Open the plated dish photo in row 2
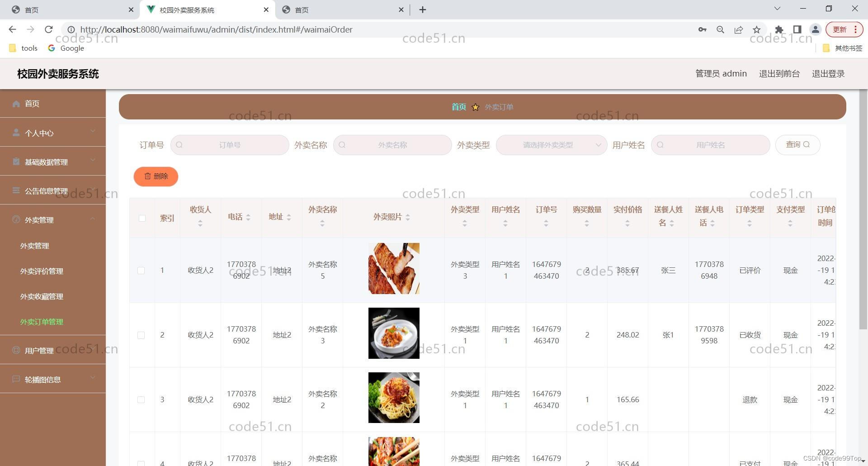Screen dimensions: 868x466 (394, 333)
